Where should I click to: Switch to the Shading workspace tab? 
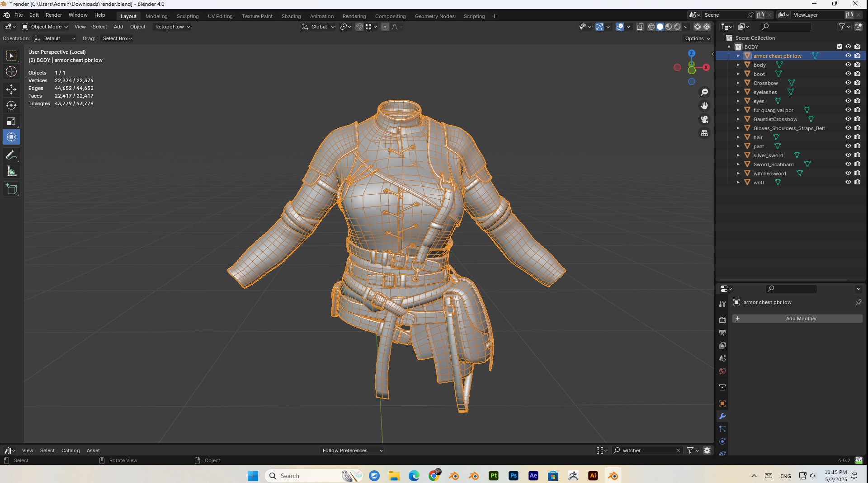[291, 16]
